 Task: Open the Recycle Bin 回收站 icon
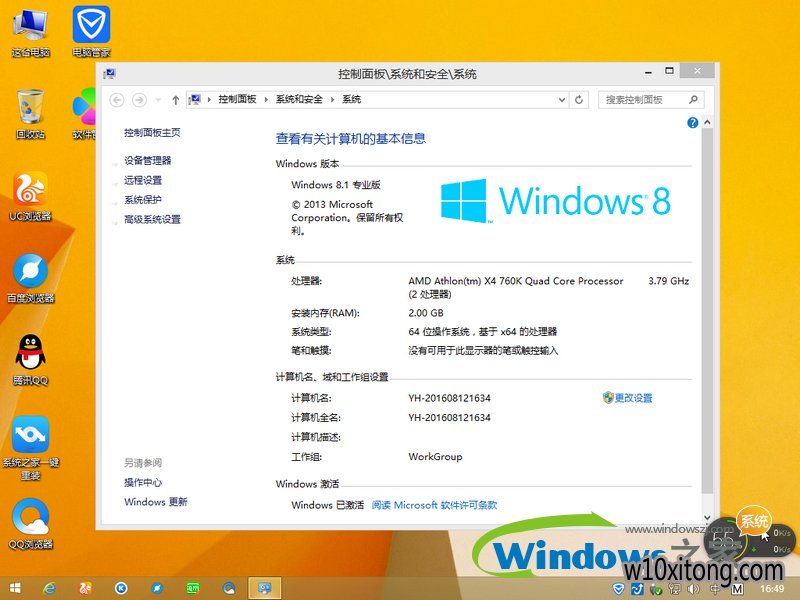pos(30,113)
